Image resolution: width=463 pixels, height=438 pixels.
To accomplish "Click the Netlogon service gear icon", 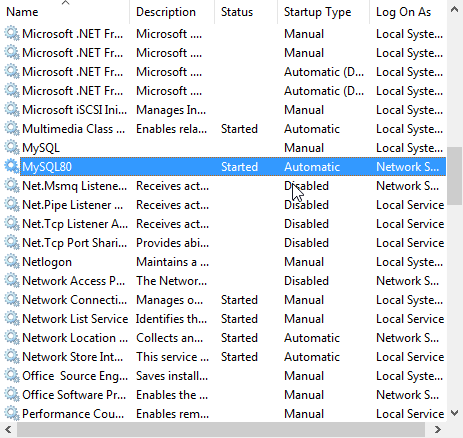I will [x=12, y=262].
